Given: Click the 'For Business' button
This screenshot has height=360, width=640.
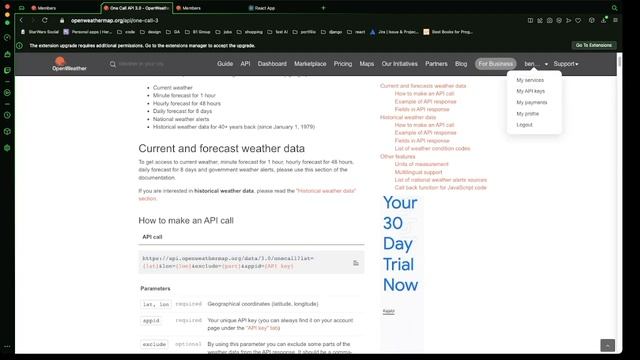Looking at the screenshot, I should [496, 64].
